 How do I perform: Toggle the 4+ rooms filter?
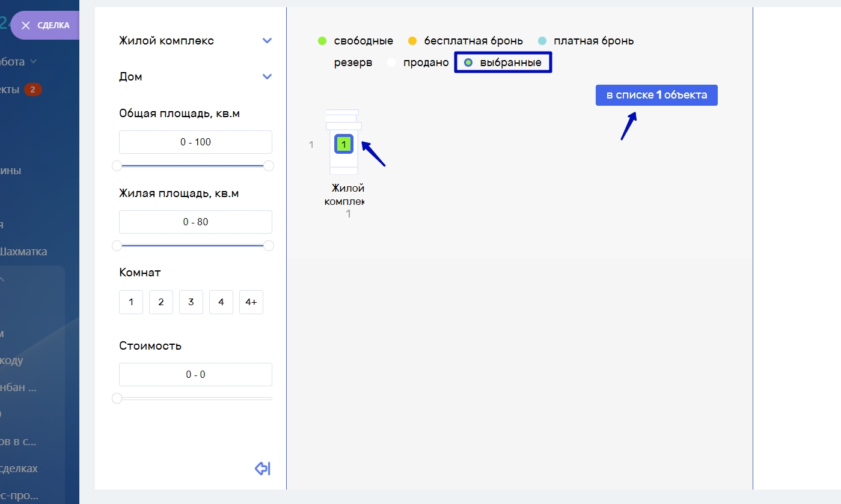251,302
